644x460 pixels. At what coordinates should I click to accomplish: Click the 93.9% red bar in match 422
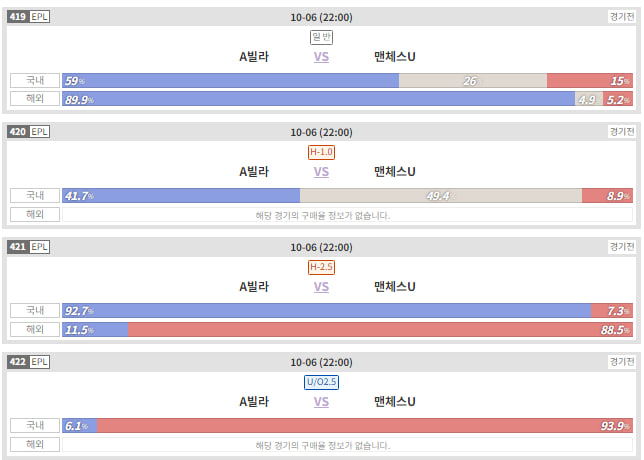tap(365, 426)
